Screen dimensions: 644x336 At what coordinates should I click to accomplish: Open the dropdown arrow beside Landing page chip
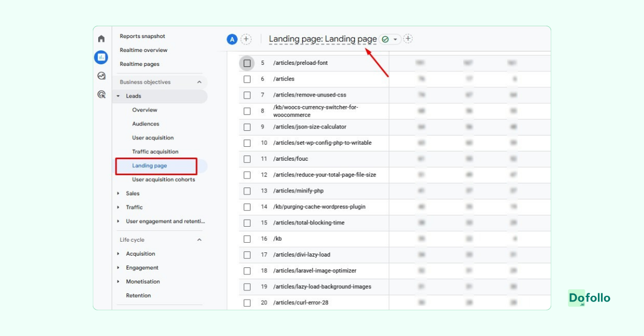(395, 39)
